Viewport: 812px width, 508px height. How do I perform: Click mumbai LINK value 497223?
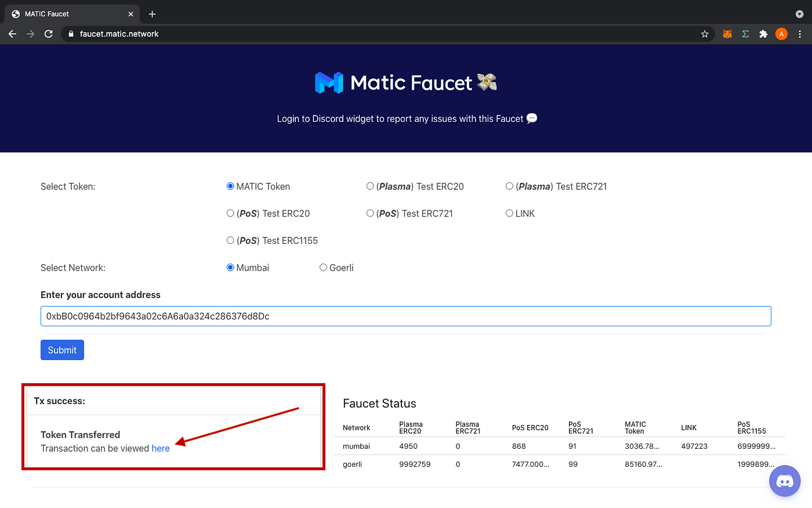(694, 446)
